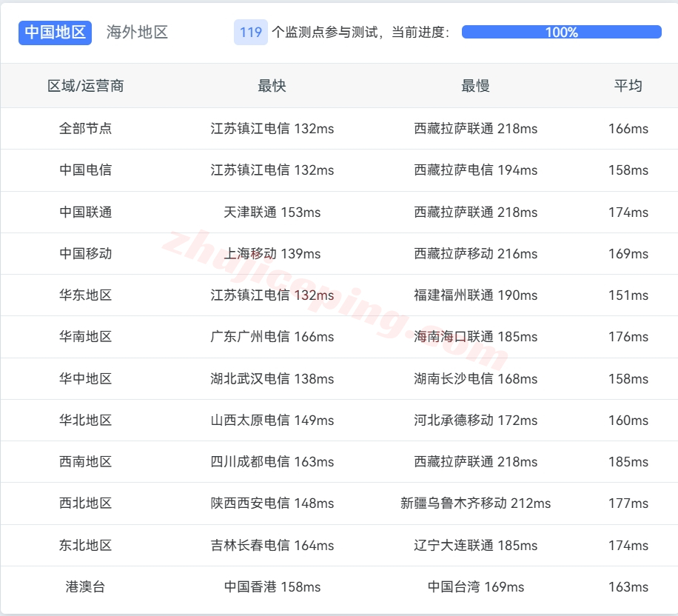Viewport: 678px width, 616px height.
Task: Click the 西北地区 row label
Action: (x=86, y=503)
